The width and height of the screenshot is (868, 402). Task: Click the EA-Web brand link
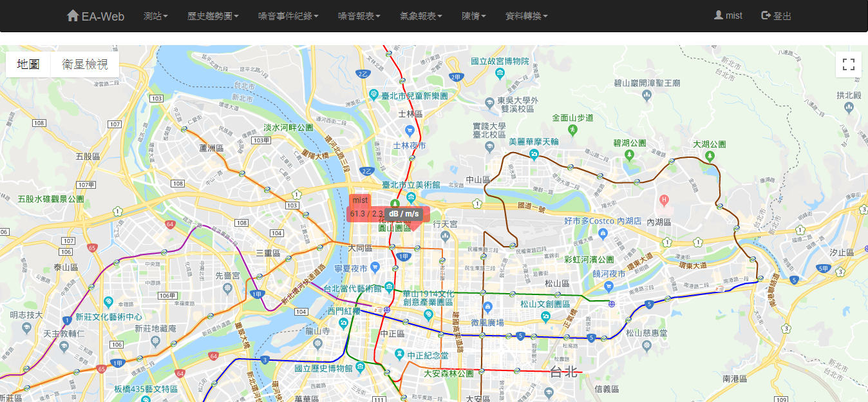coord(103,16)
